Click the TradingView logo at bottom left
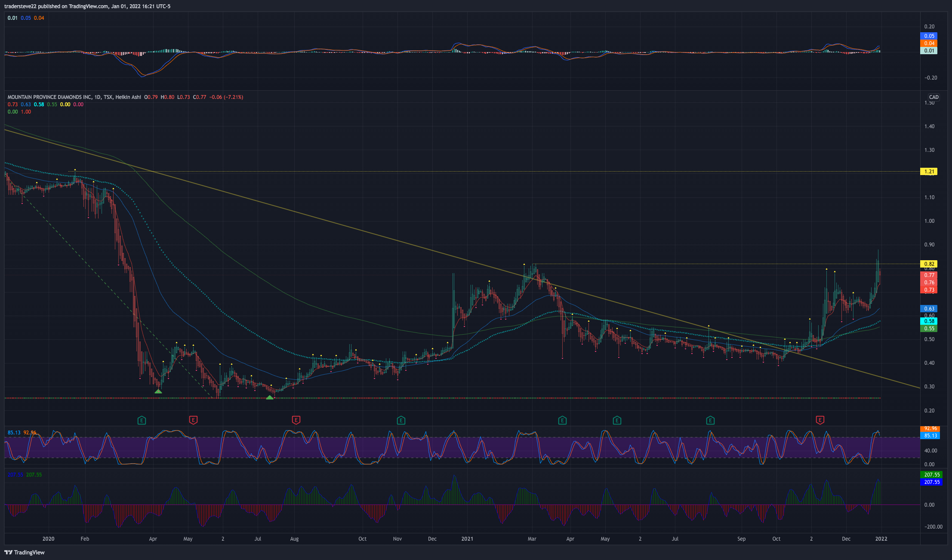The image size is (952, 560). (x=25, y=552)
